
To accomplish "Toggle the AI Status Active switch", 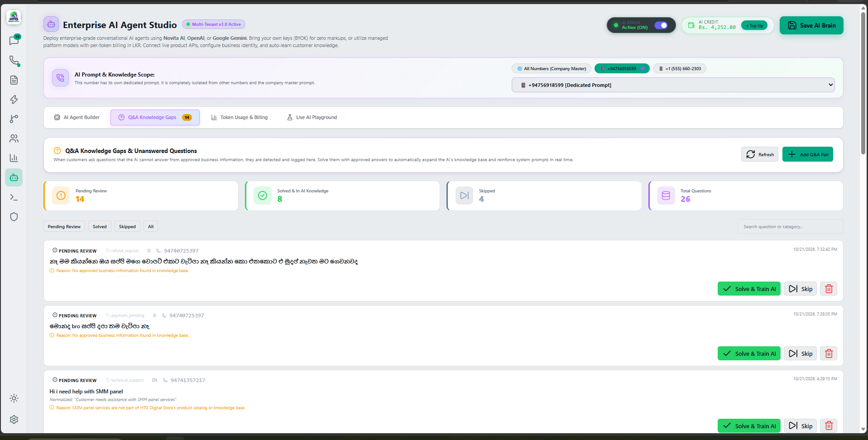I will click(661, 25).
